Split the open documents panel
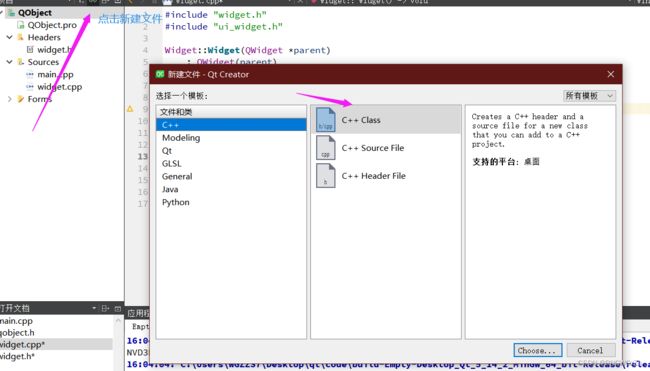The height and width of the screenshot is (371, 650). 105,308
